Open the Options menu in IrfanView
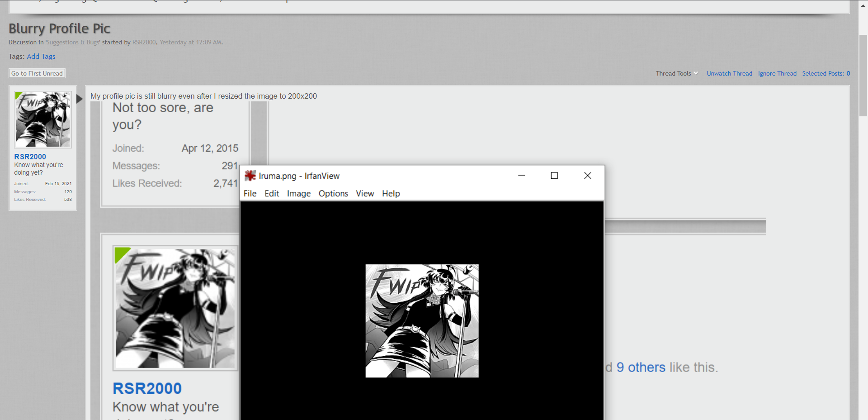Viewport: 868px width, 420px height. [x=333, y=193]
